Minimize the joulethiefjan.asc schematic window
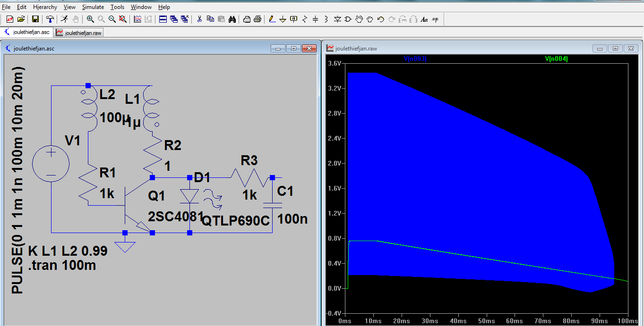644x326 pixels. [279, 48]
